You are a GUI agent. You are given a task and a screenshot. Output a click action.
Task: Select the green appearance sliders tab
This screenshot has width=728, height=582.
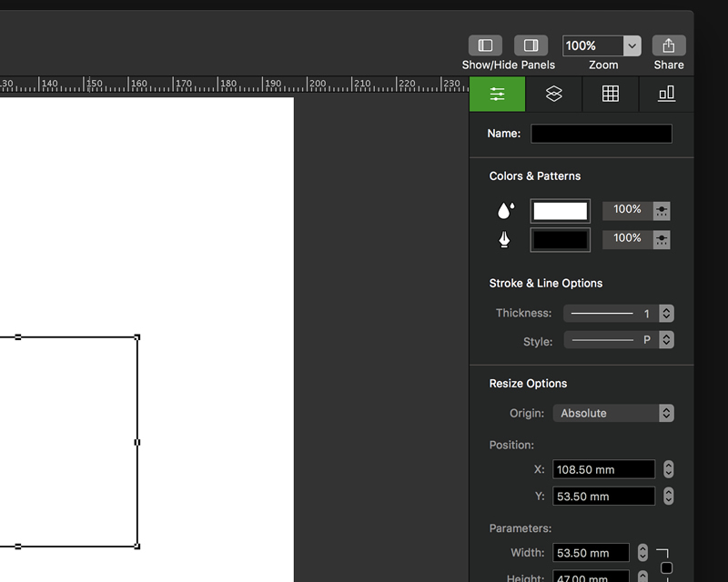(497, 94)
